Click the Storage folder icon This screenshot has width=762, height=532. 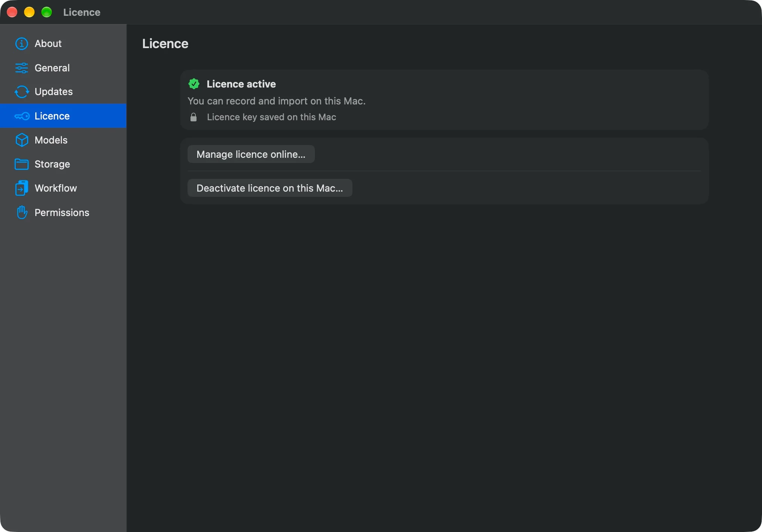click(x=21, y=164)
